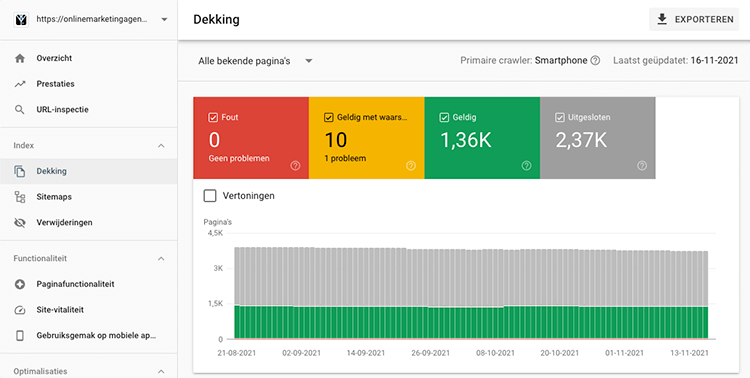Screen dimensions: 750x378
Task: Click help icon in yellow warning card
Action: (411, 166)
